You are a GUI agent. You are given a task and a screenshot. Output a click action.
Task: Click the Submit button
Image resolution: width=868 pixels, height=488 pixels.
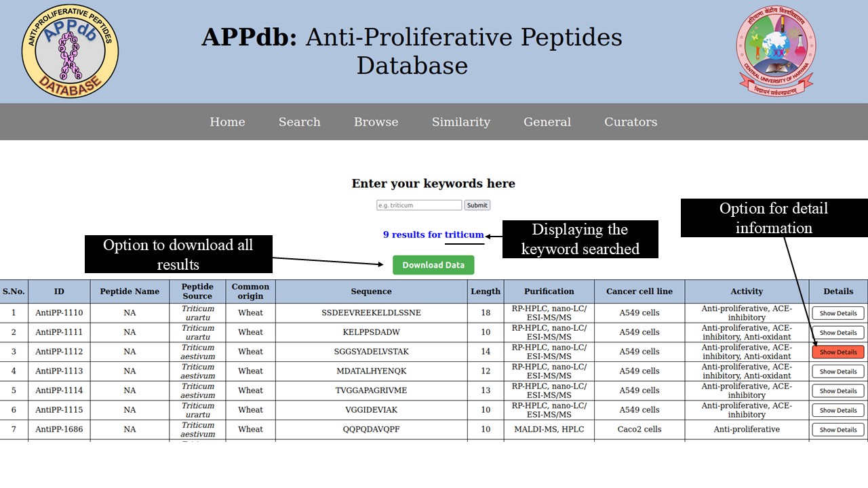(477, 205)
